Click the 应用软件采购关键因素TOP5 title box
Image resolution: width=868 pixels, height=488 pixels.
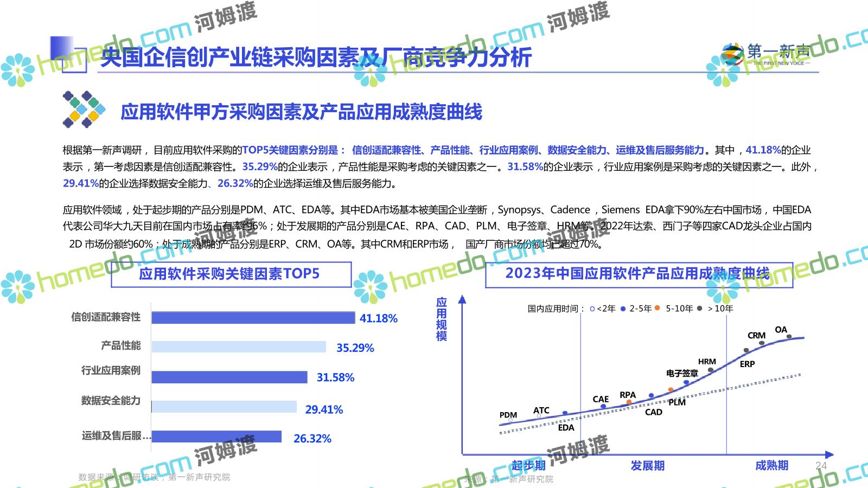(231, 274)
